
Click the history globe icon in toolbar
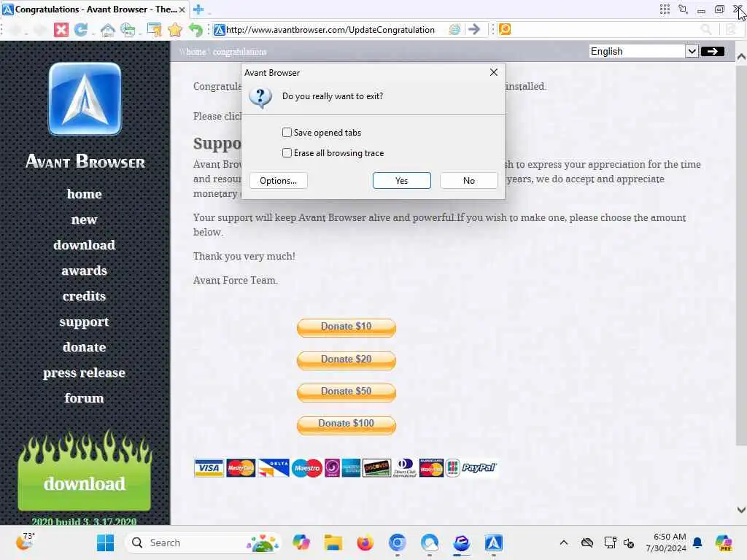(128, 29)
